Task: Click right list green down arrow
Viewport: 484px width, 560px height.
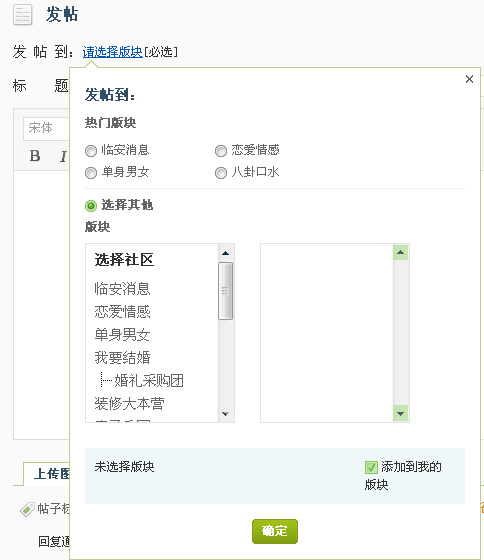Action: [x=400, y=414]
